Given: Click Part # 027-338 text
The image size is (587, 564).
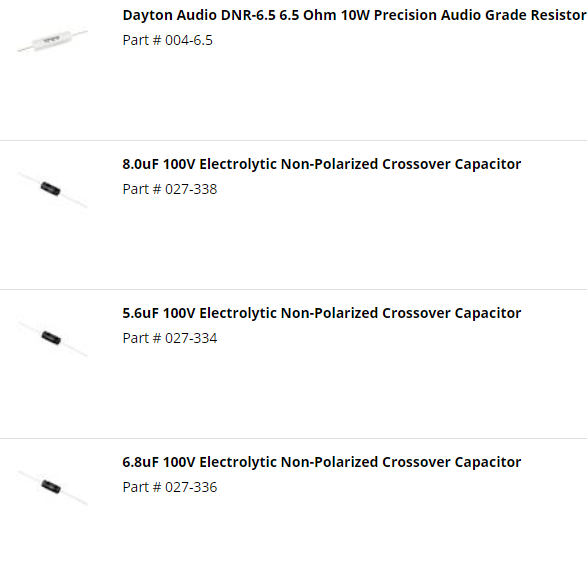Looking at the screenshot, I should [170, 189].
